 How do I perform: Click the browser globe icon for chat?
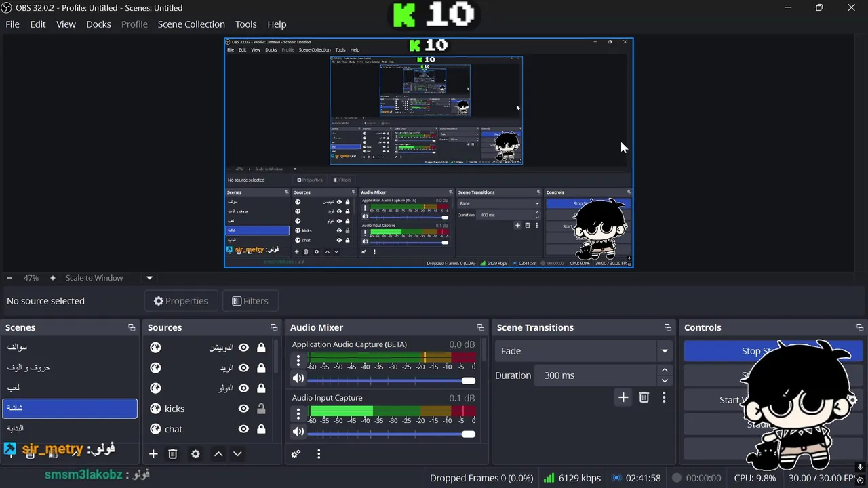tap(155, 429)
